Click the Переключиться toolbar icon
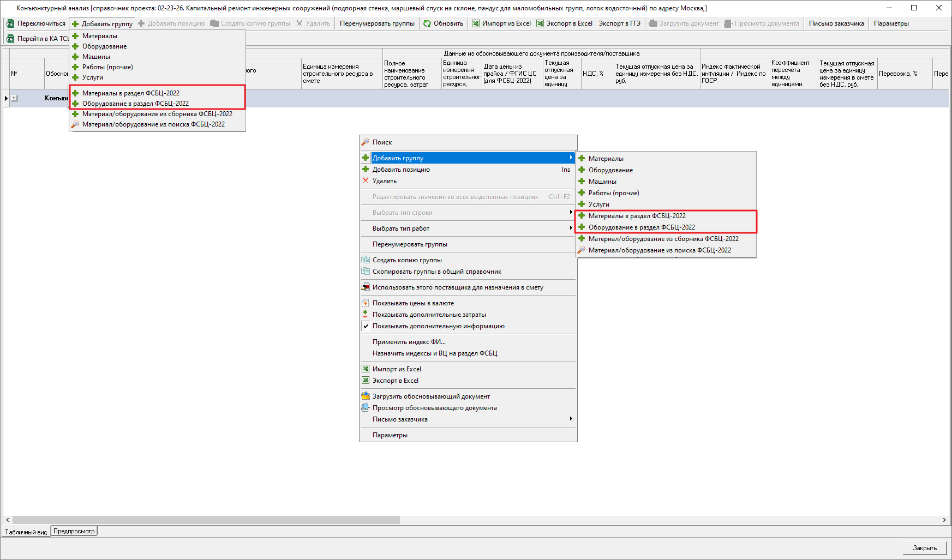Screen dimensions: 952x560 point(10,23)
